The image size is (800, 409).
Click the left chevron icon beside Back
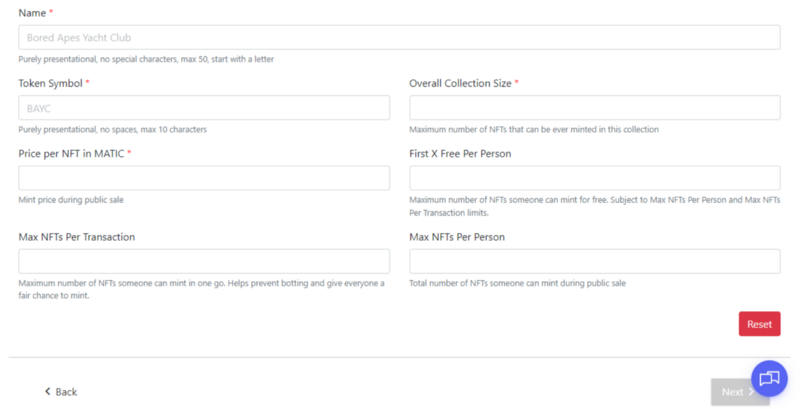[47, 392]
